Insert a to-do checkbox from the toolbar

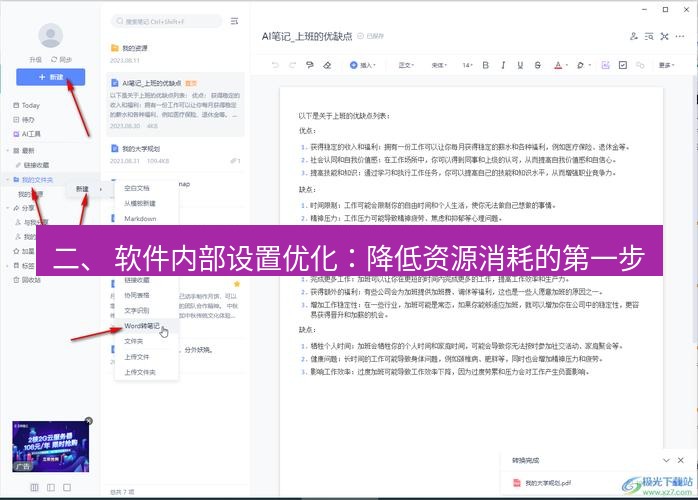click(623, 65)
